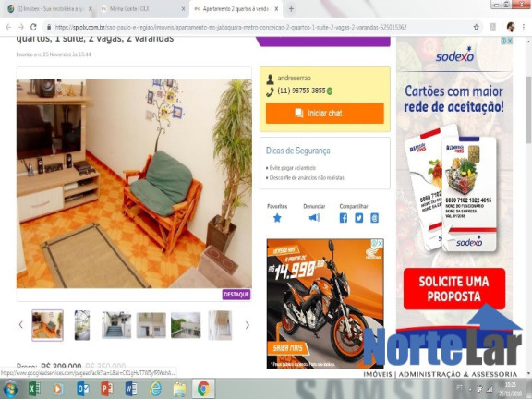Click the taskbar clock
Screen dimensions: 532x399
point(511,389)
